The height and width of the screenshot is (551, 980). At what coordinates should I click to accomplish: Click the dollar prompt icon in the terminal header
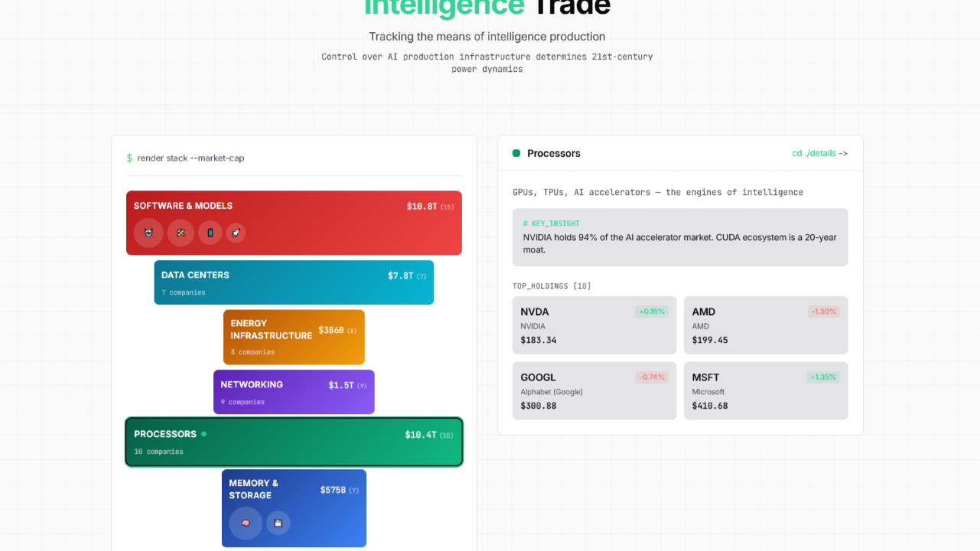128,158
